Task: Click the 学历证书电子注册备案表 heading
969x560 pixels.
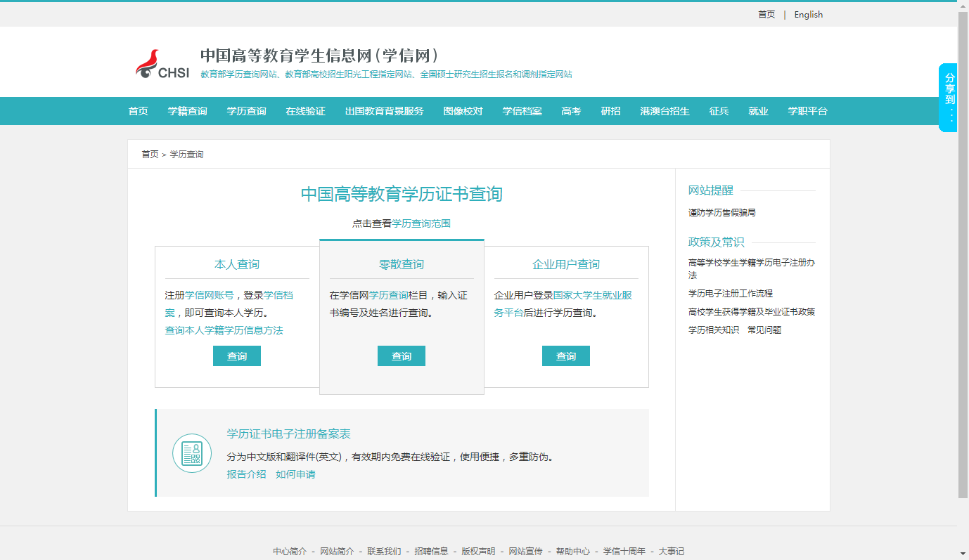Action: [289, 434]
